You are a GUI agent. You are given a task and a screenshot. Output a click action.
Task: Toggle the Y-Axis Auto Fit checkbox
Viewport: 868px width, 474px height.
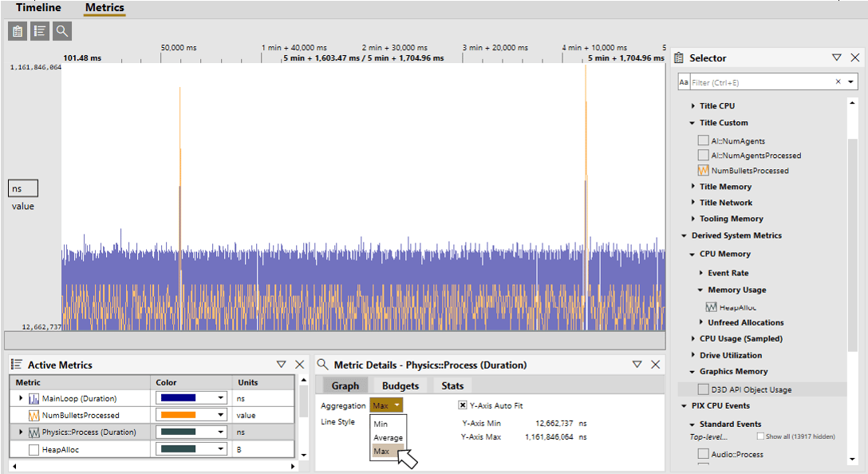(x=463, y=405)
